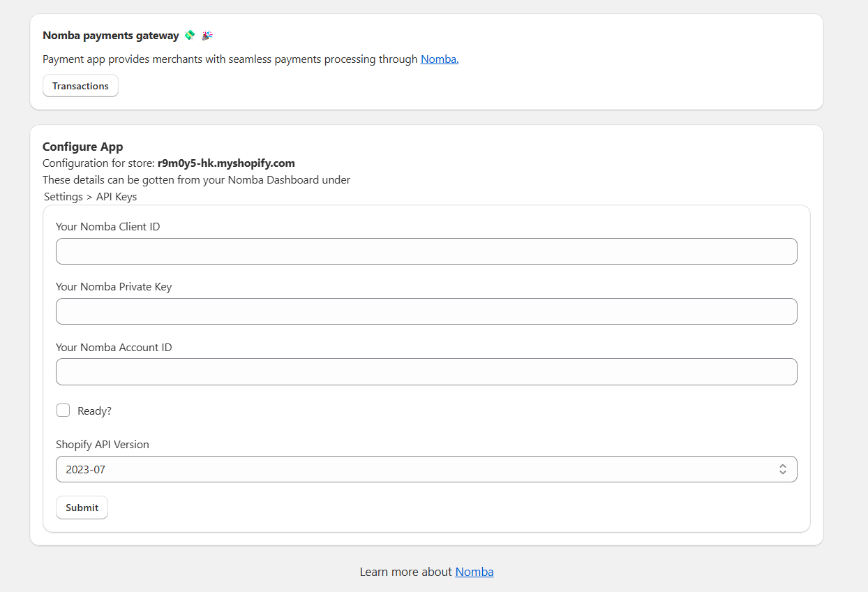The height and width of the screenshot is (592, 868).
Task: Open the Shopify API Version dropdown
Action: tap(426, 469)
